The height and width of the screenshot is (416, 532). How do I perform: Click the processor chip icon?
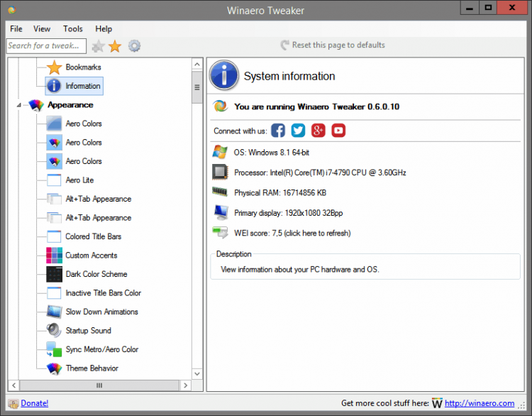pyautogui.click(x=220, y=173)
